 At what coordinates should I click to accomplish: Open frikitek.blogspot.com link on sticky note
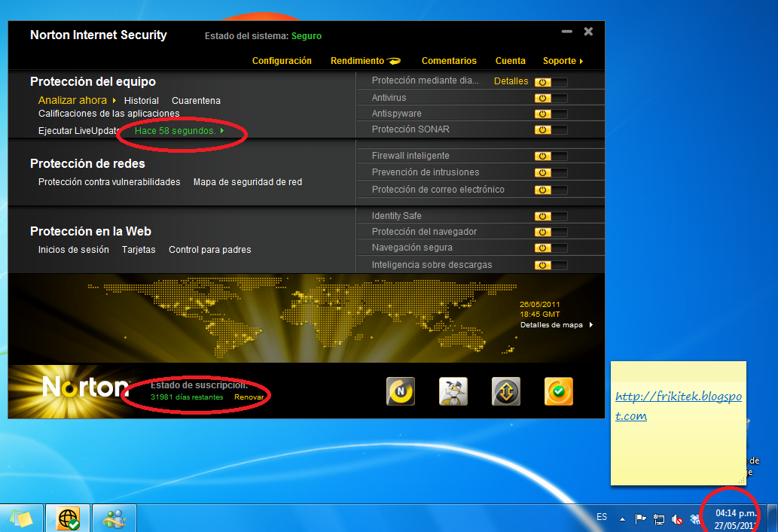tap(679, 406)
